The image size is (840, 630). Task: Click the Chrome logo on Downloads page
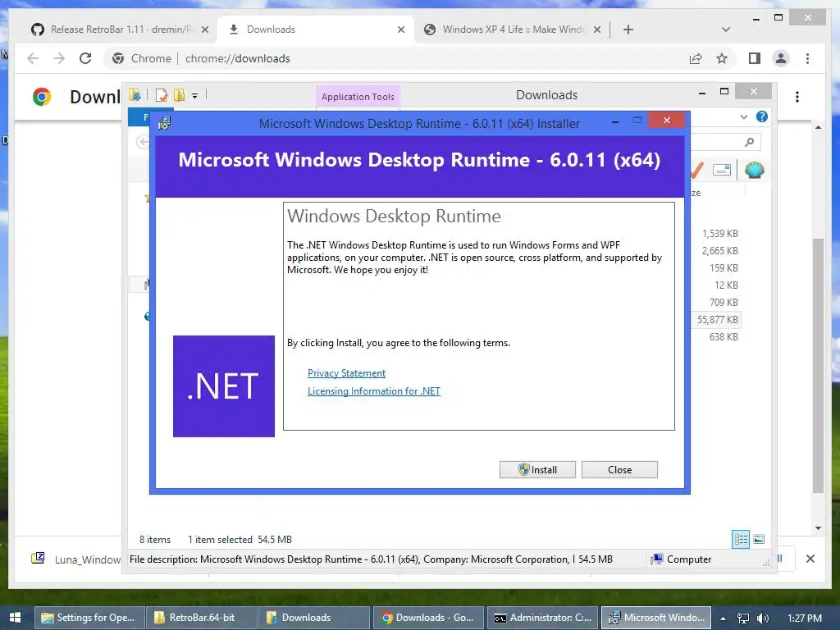(42, 97)
